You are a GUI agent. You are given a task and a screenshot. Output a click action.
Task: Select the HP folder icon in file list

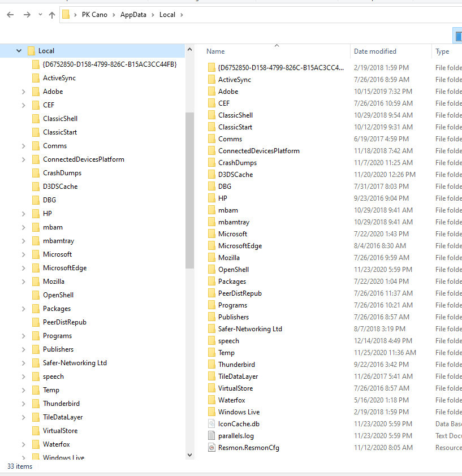[x=211, y=198]
